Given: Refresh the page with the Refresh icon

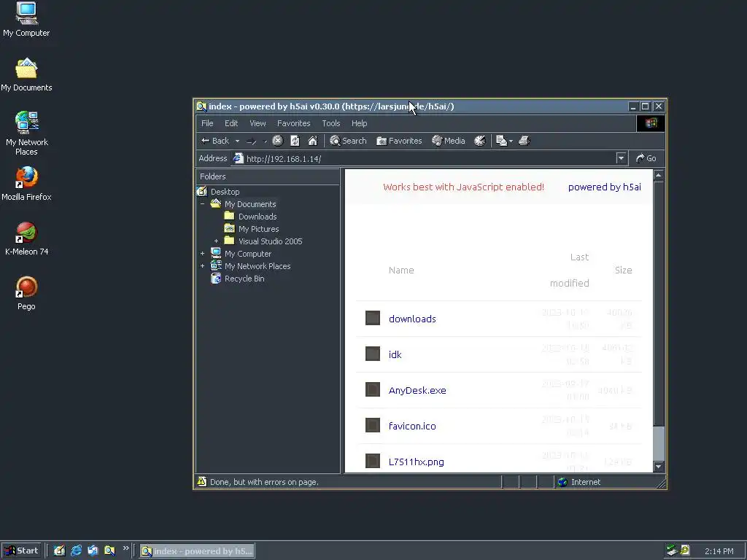Looking at the screenshot, I should pos(295,141).
